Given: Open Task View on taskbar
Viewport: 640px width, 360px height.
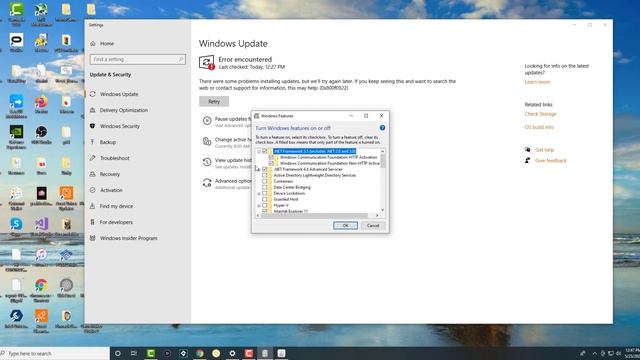Looking at the screenshot, I should click(x=133, y=353).
